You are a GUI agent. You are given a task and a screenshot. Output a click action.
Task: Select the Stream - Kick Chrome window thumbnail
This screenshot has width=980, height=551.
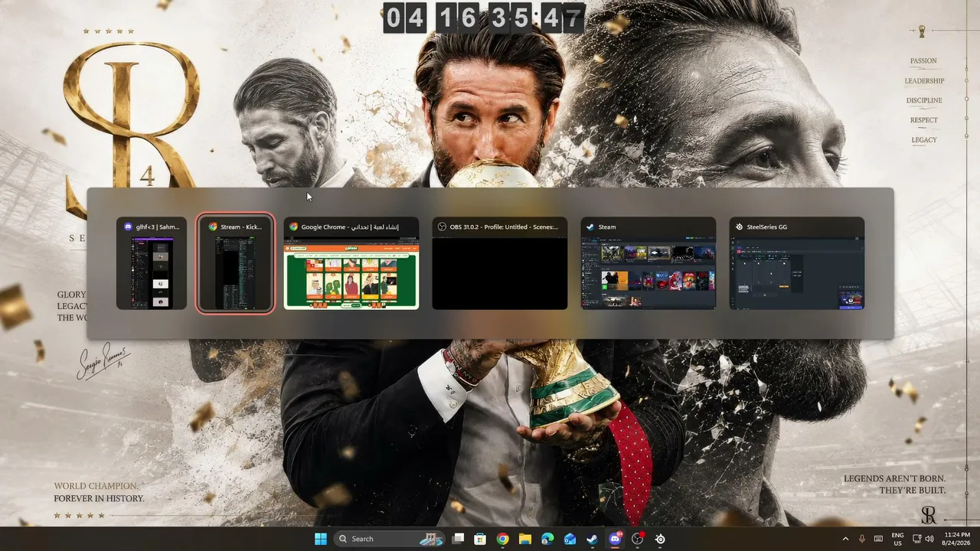point(235,263)
